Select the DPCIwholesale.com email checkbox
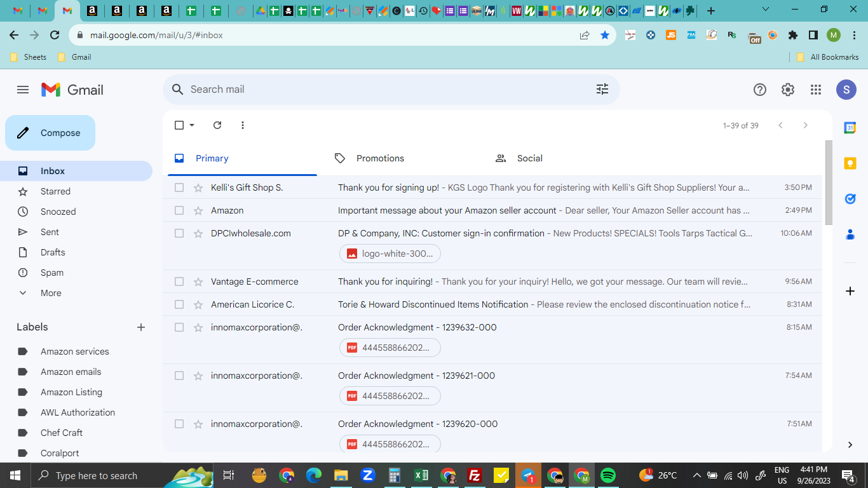868x488 pixels. (179, 233)
